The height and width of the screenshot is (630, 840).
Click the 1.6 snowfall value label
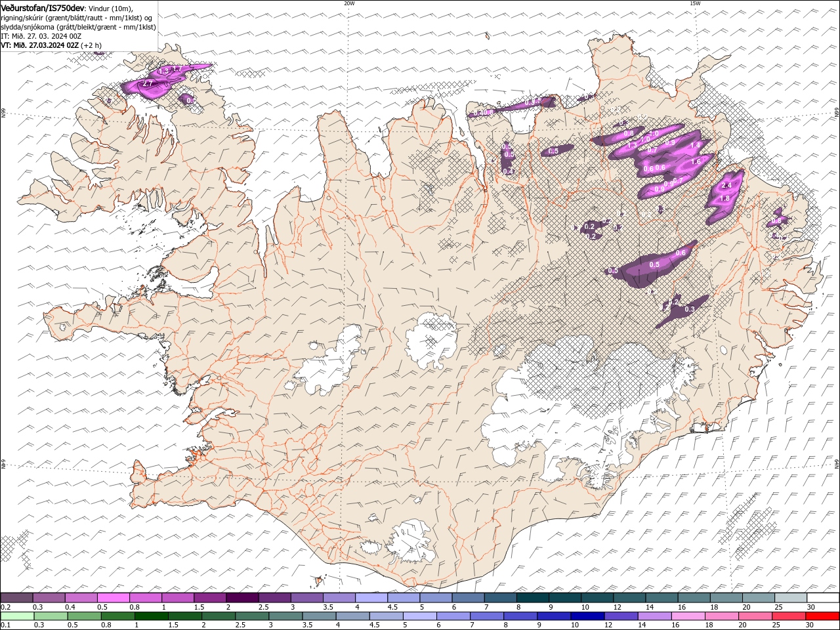tap(696, 161)
